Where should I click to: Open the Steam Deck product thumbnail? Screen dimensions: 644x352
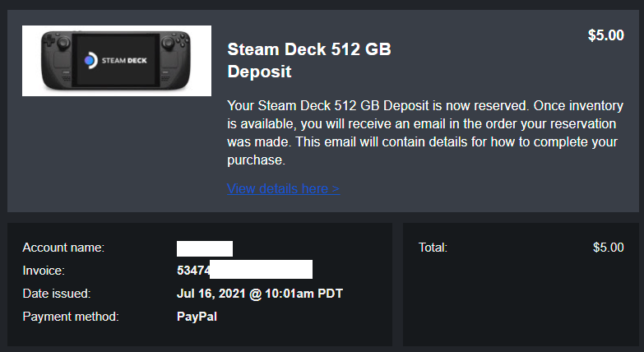[117, 61]
